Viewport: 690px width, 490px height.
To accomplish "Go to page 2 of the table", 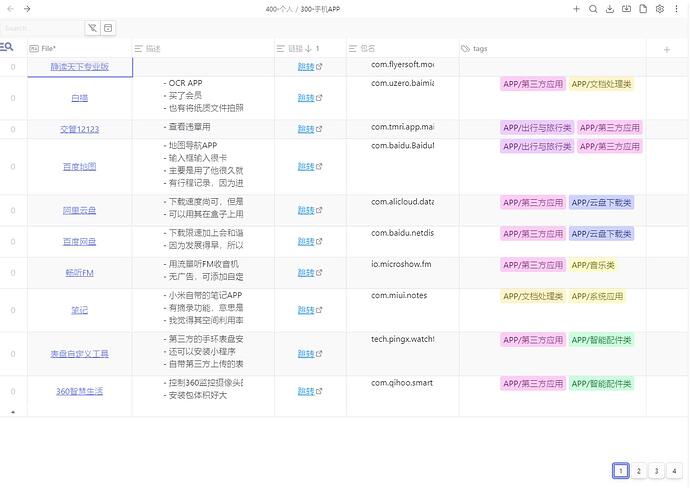I will (x=638, y=471).
